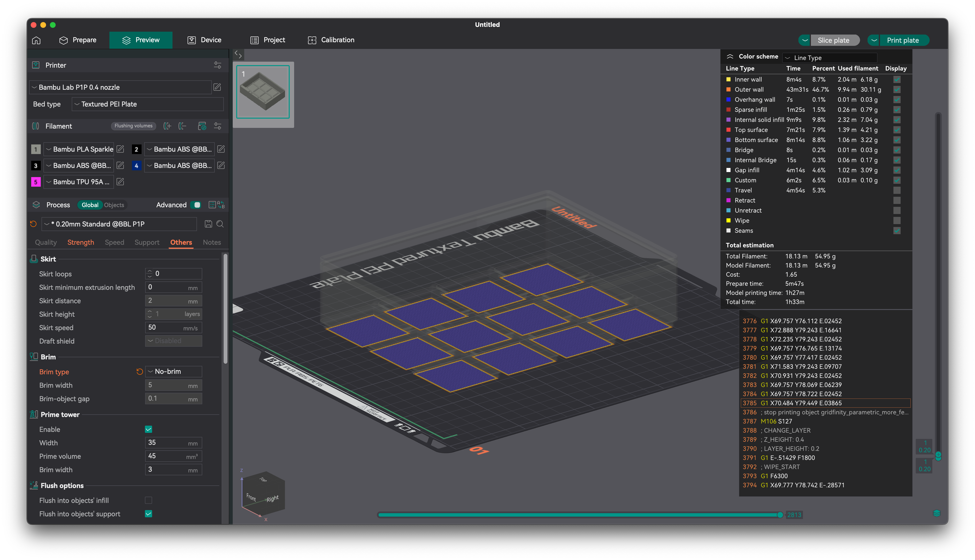Click the add filament icon

(167, 126)
